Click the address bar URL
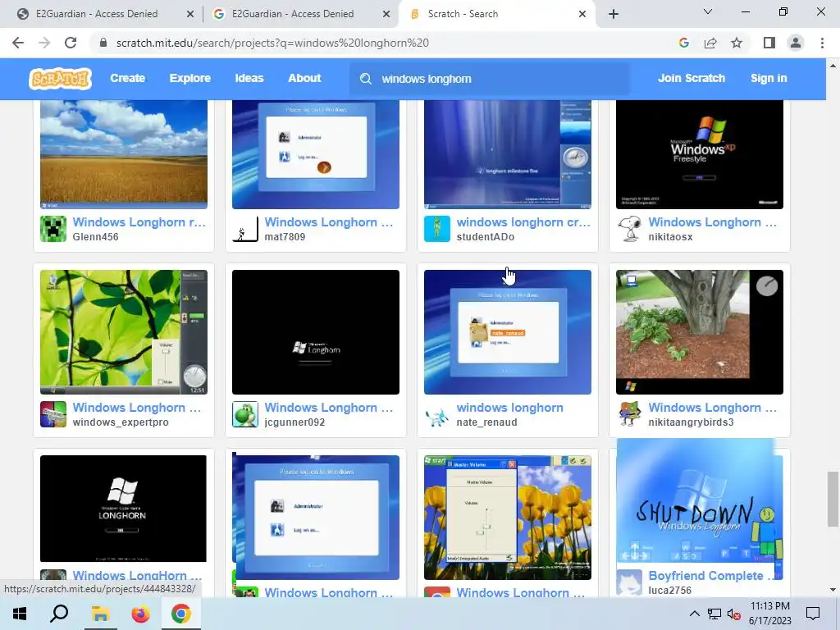This screenshot has height=630, width=840. point(272,43)
